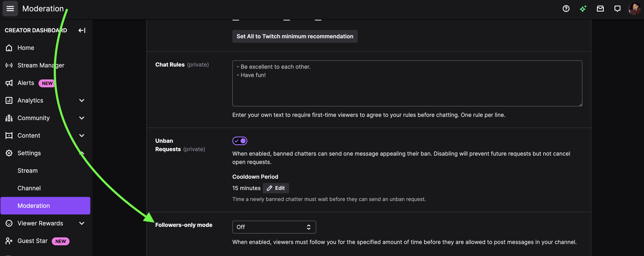
Task: Expand the Viewer Rewards section
Action: point(82,223)
